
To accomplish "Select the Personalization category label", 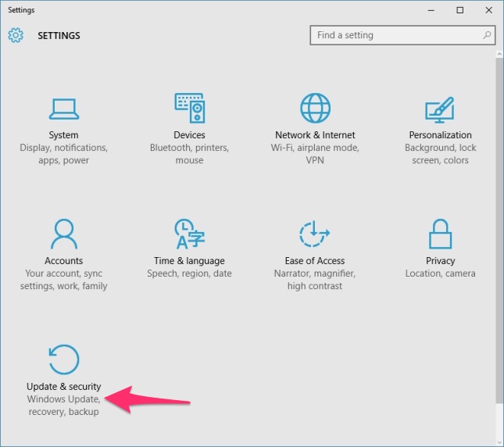I will (x=441, y=135).
